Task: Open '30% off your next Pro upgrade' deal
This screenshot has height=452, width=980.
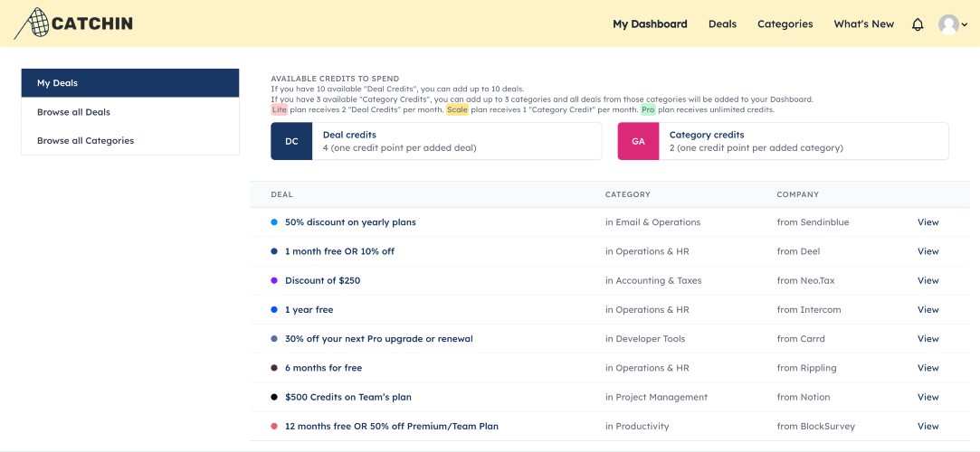Action: click(379, 339)
